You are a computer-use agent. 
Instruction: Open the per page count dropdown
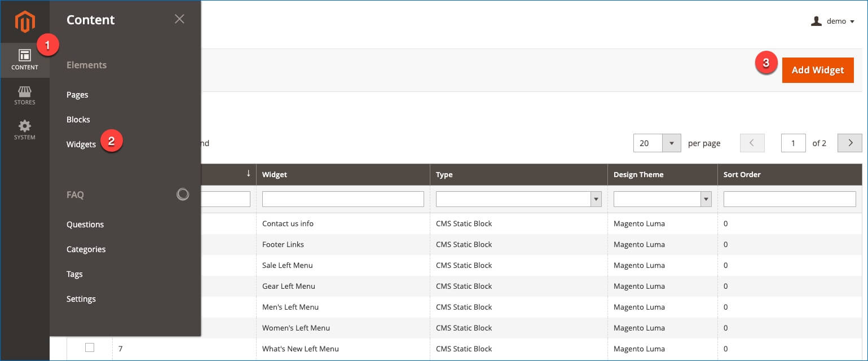point(671,143)
